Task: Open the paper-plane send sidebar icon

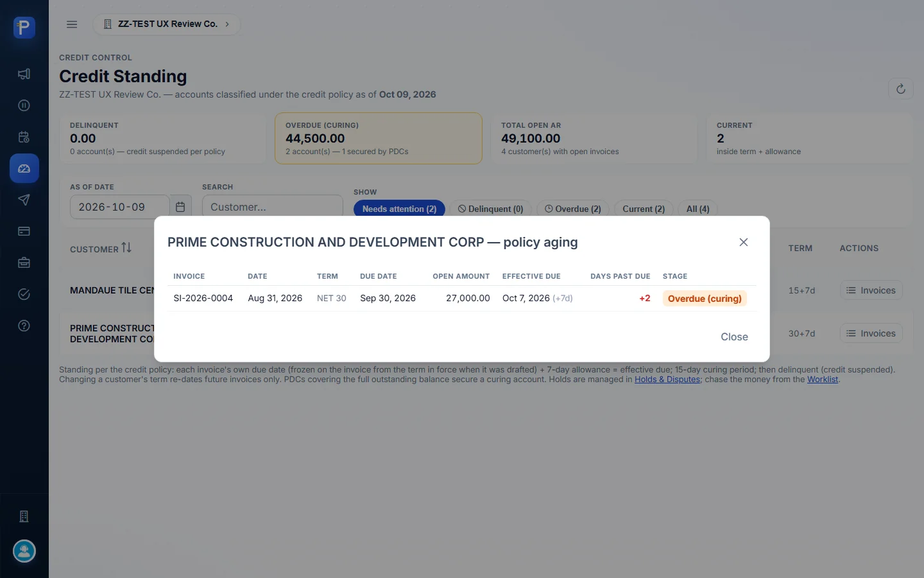Action: (24, 200)
